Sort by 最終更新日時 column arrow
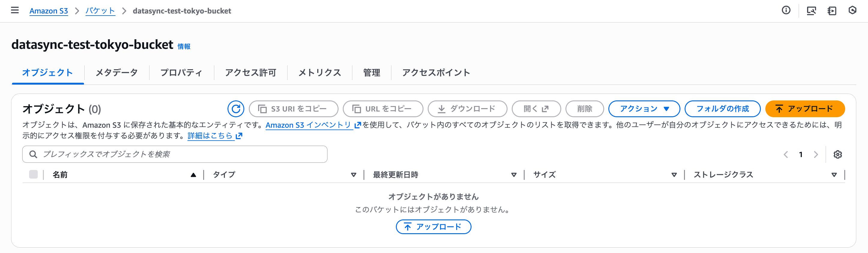Image resolution: width=868 pixels, height=253 pixels. coord(514,174)
